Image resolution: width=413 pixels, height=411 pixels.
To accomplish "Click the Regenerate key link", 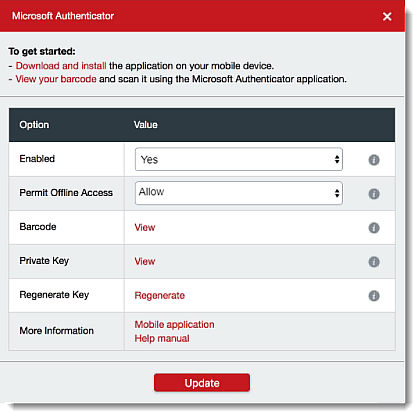I will click(160, 296).
